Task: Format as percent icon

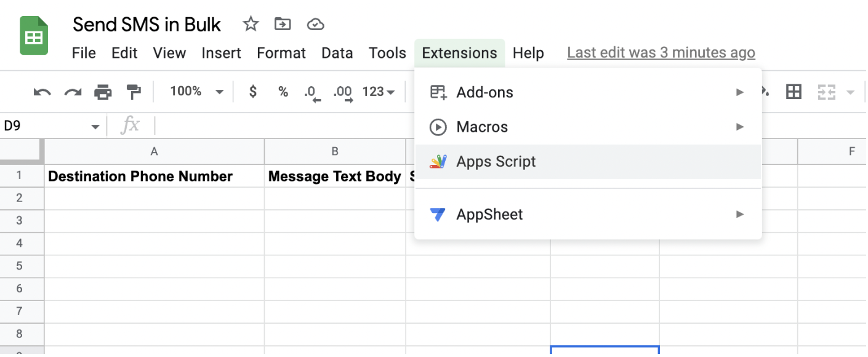Action: point(283,92)
